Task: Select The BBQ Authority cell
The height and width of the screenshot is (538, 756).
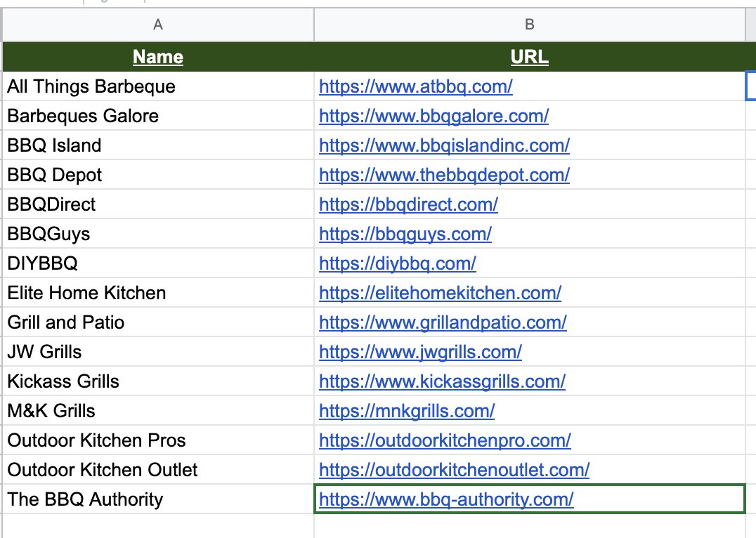Action: click(158, 499)
